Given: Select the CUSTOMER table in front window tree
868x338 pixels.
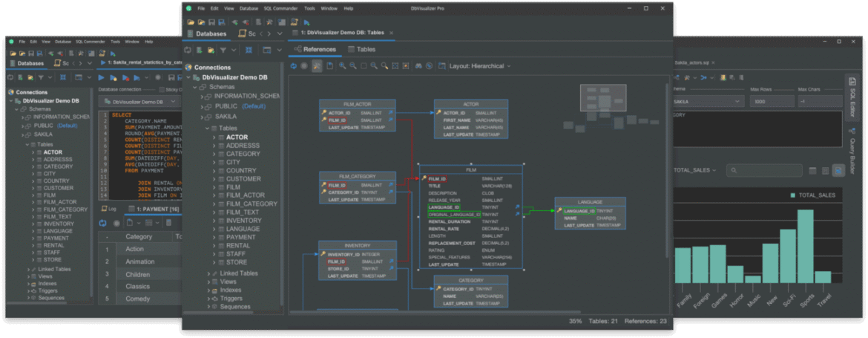Looking at the screenshot, I should tap(243, 179).
